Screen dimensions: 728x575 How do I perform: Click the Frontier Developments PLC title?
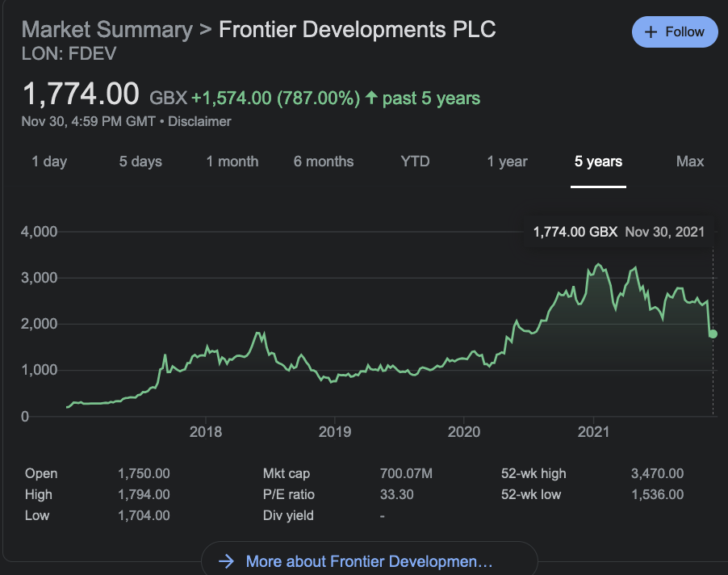[358, 30]
